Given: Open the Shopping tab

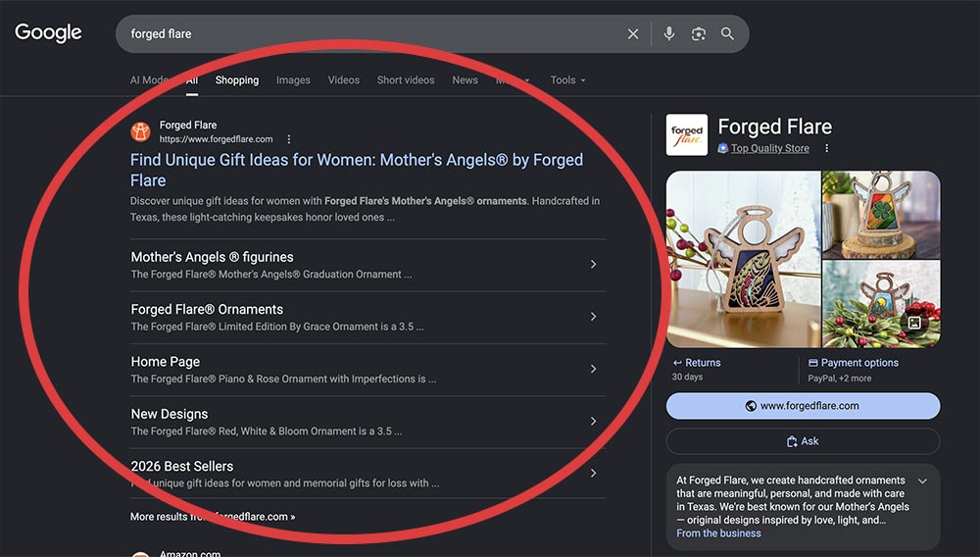Looking at the screenshot, I should pyautogui.click(x=237, y=80).
